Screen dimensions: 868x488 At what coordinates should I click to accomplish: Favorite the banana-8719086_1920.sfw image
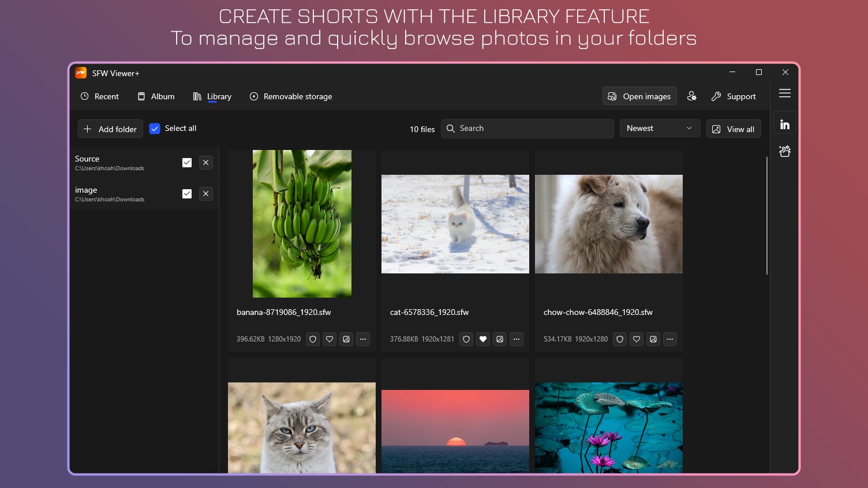330,339
